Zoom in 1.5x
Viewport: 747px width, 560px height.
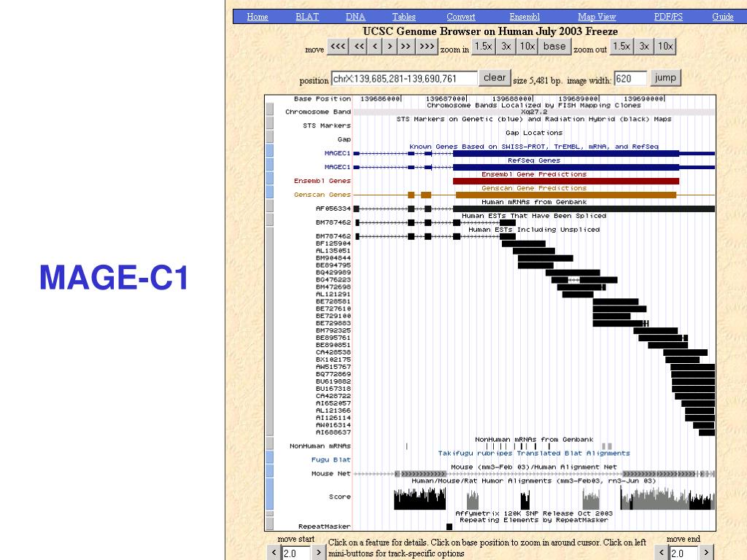[483, 47]
